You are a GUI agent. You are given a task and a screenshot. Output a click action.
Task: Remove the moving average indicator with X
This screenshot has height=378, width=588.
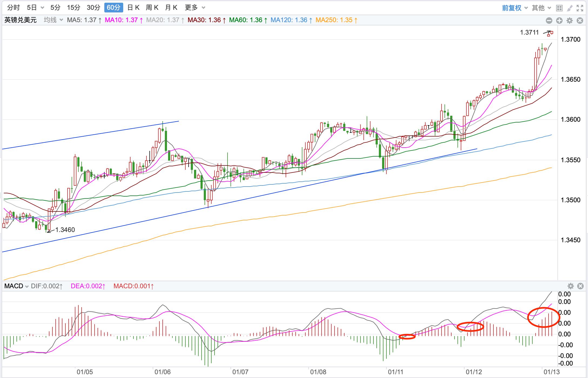point(580,21)
